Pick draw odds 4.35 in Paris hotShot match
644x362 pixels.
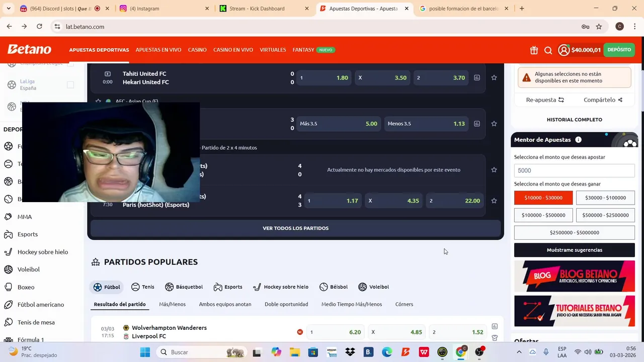[394, 201]
